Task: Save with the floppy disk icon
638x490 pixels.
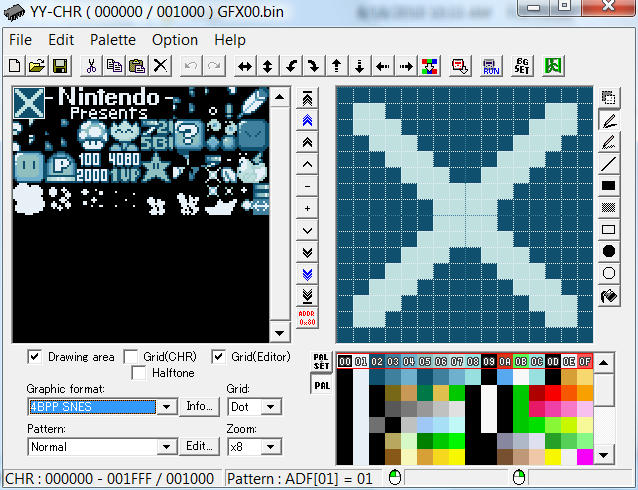Action: 60,66
